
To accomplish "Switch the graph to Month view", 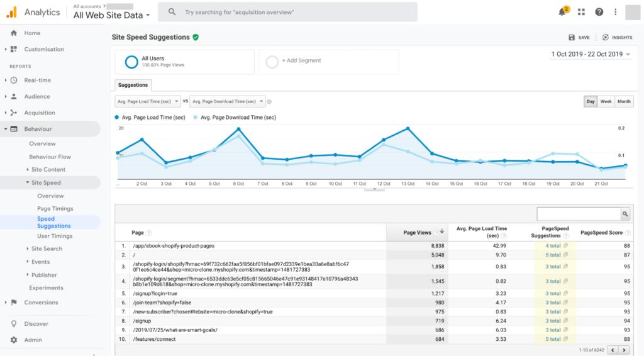I will tap(624, 101).
